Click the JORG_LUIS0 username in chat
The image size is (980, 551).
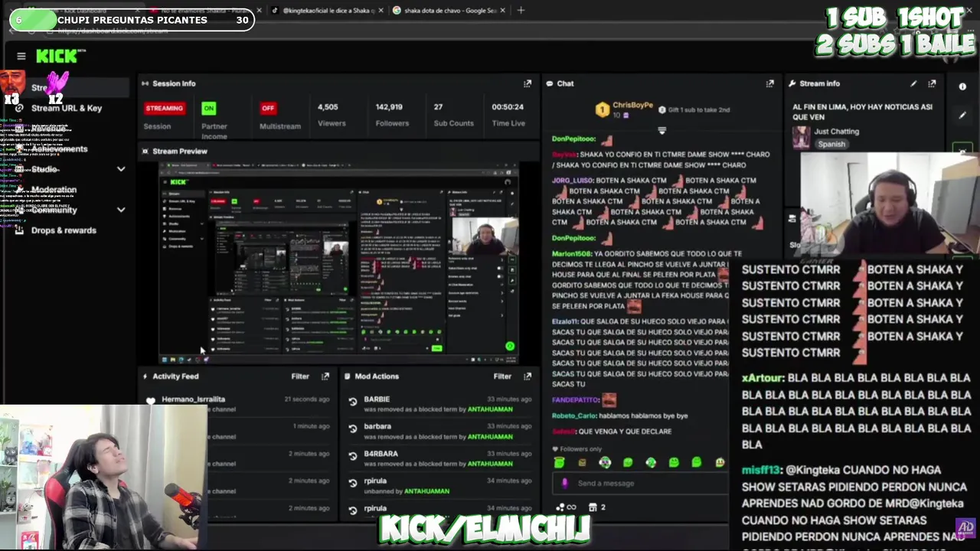(572, 181)
